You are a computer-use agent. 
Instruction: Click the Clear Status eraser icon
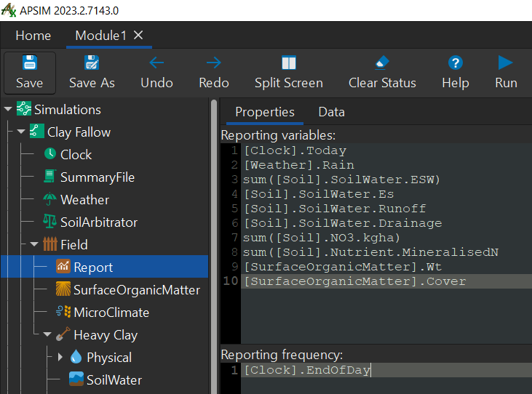click(x=382, y=63)
